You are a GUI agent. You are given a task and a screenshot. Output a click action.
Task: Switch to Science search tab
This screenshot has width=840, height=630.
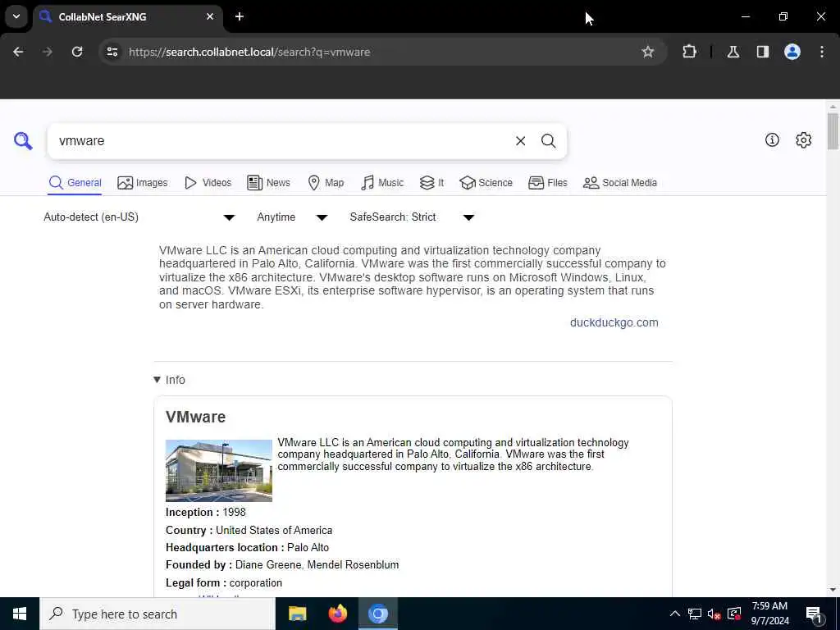coord(486,183)
